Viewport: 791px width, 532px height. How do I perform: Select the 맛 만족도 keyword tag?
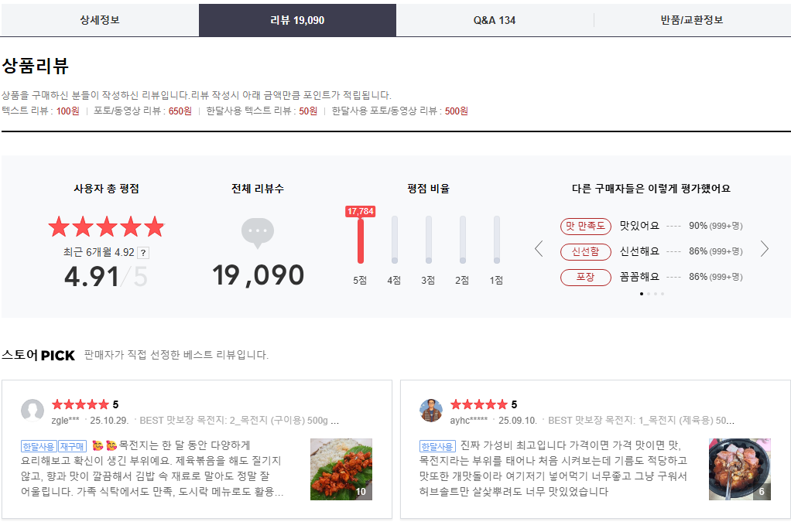[585, 226]
